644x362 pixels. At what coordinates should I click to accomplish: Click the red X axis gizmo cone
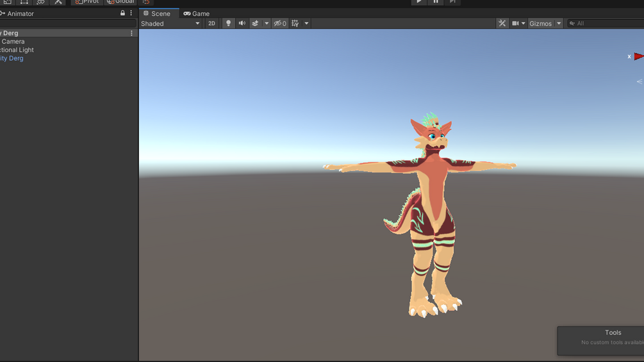coord(639,56)
